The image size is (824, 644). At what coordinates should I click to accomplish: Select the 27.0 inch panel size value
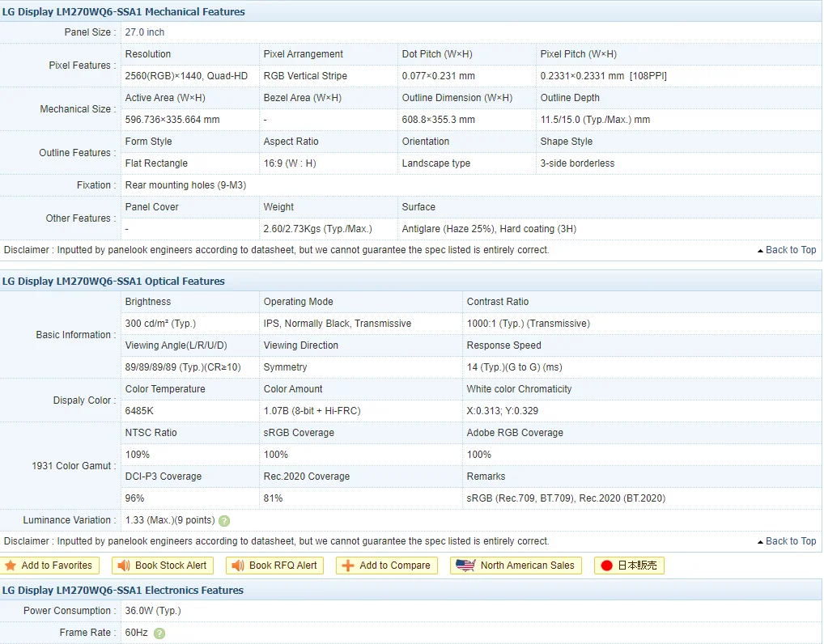[x=145, y=32]
